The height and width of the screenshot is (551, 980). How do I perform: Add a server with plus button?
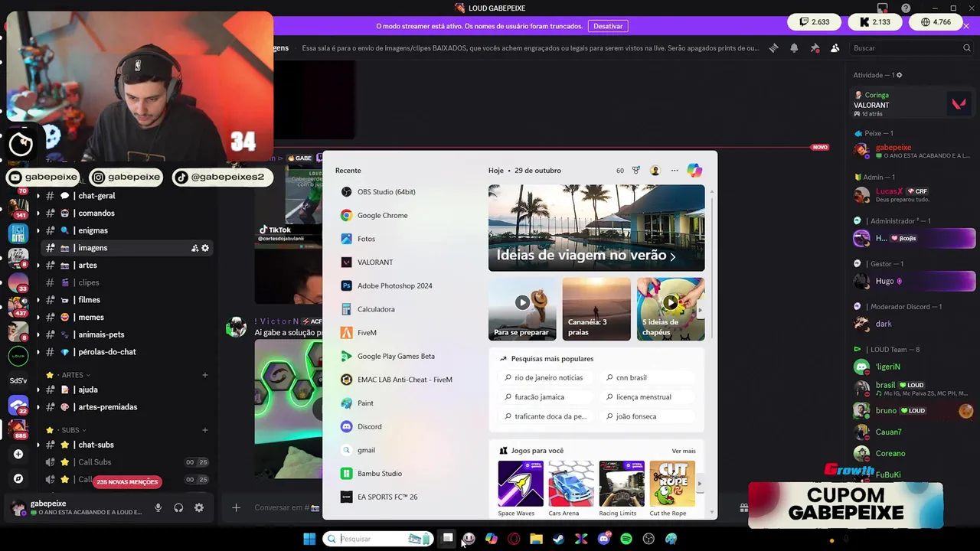(18, 454)
